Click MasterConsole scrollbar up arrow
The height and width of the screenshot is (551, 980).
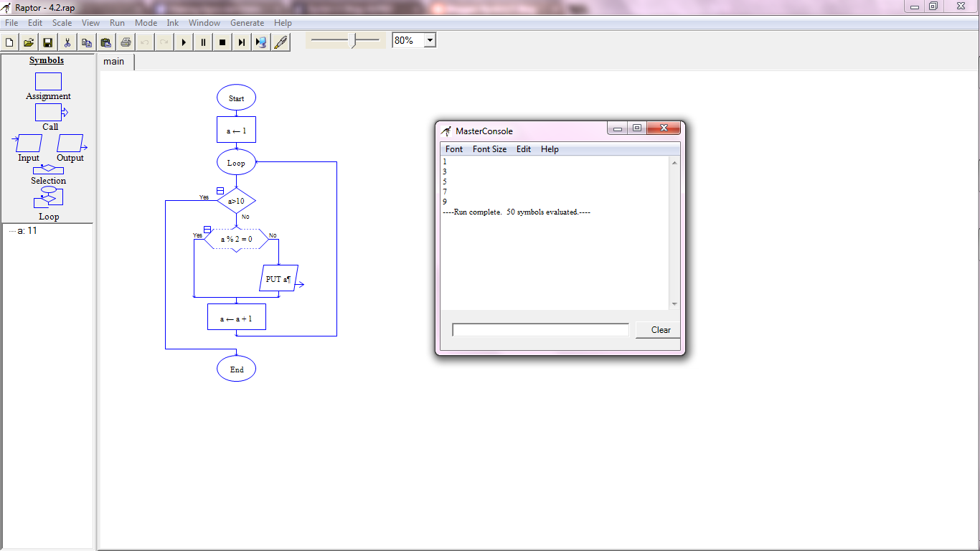[x=674, y=163]
